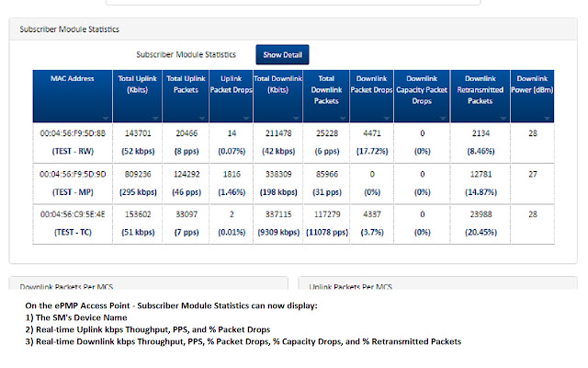Select downlink packet drops value 4337
The image size is (588, 368).
(x=372, y=214)
